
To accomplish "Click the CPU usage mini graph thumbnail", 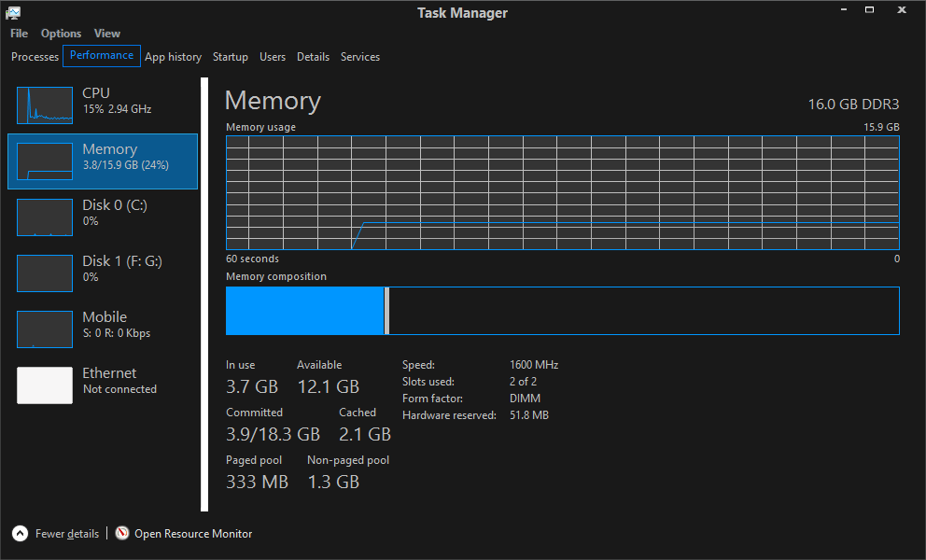I will coord(45,105).
